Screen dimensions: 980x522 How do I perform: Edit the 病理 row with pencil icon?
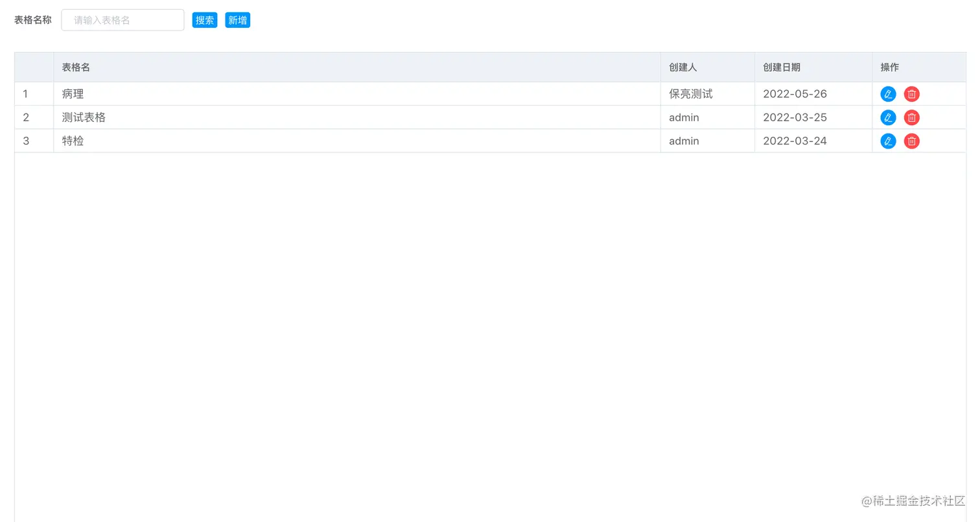coord(888,94)
